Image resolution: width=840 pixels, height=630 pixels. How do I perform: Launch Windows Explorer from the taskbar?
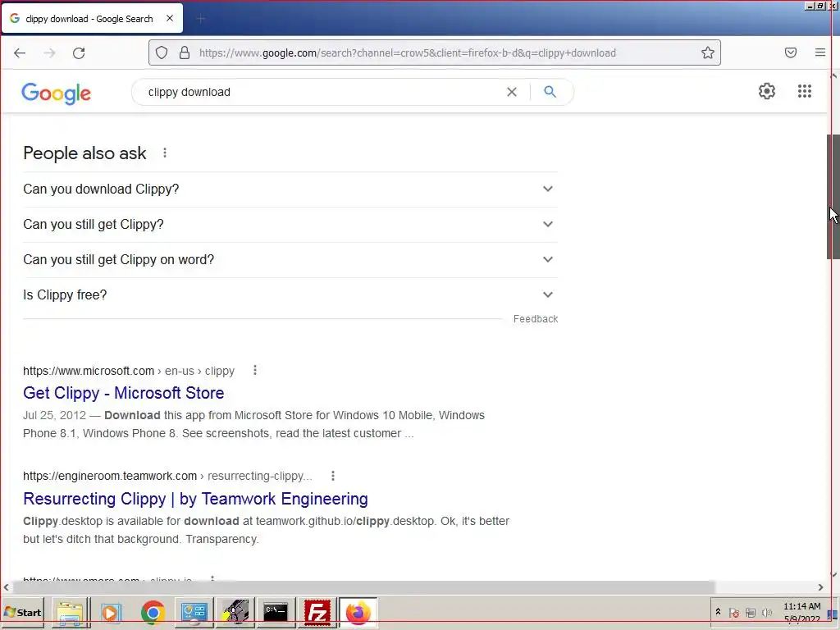click(71, 612)
